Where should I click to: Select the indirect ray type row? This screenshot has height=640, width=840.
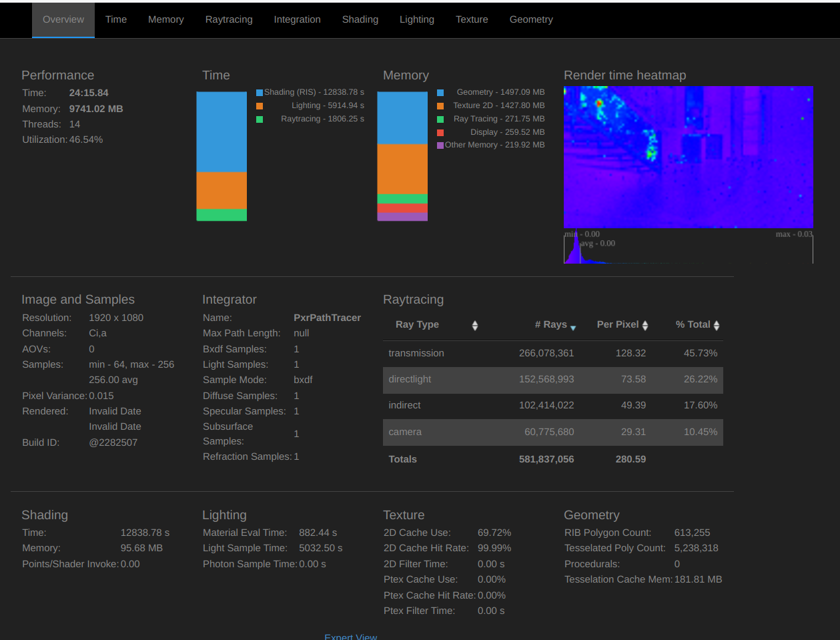553,406
